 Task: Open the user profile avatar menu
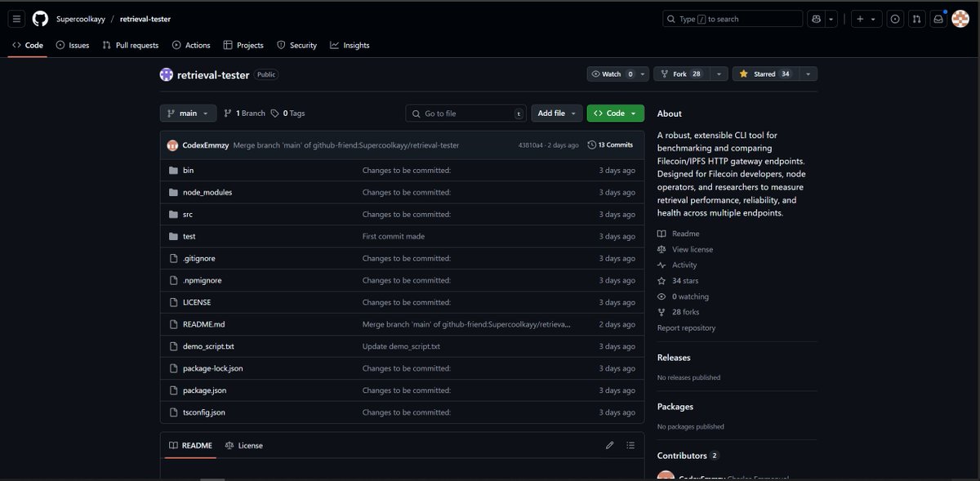point(960,19)
